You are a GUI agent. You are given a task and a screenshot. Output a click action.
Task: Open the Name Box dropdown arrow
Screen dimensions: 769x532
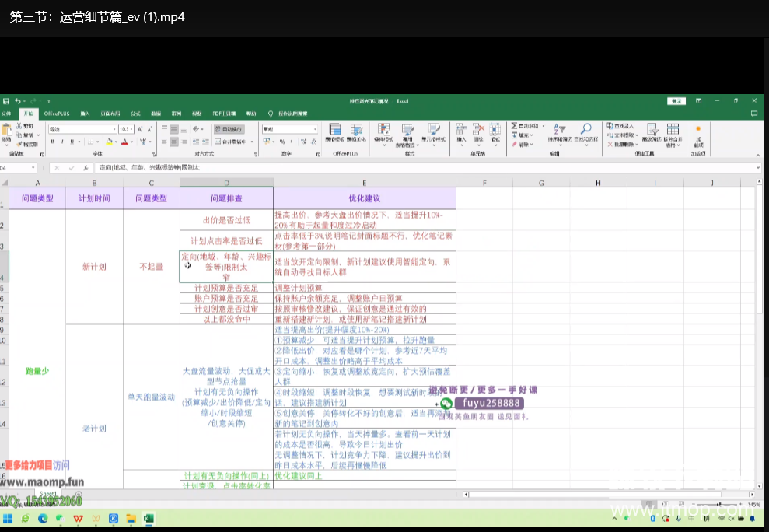tap(33, 168)
